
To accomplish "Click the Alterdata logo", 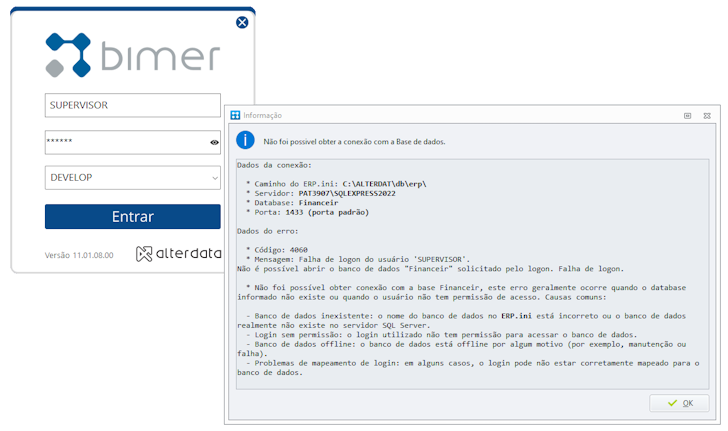I will [x=178, y=253].
